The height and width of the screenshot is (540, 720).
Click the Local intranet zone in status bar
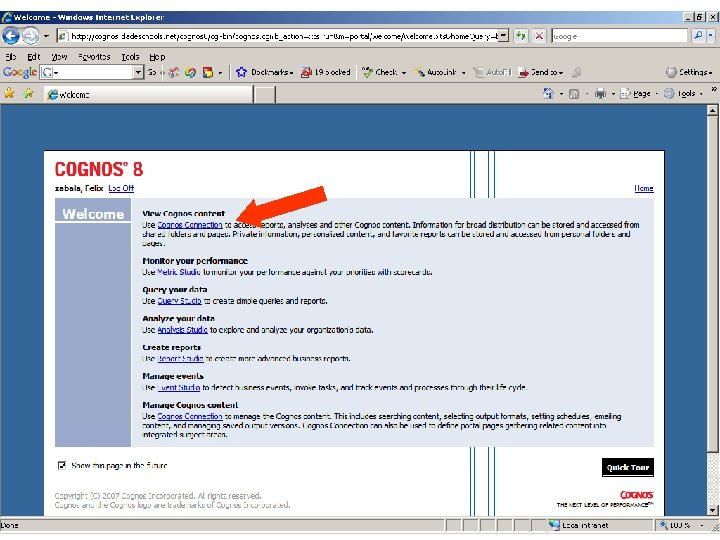[x=579, y=525]
